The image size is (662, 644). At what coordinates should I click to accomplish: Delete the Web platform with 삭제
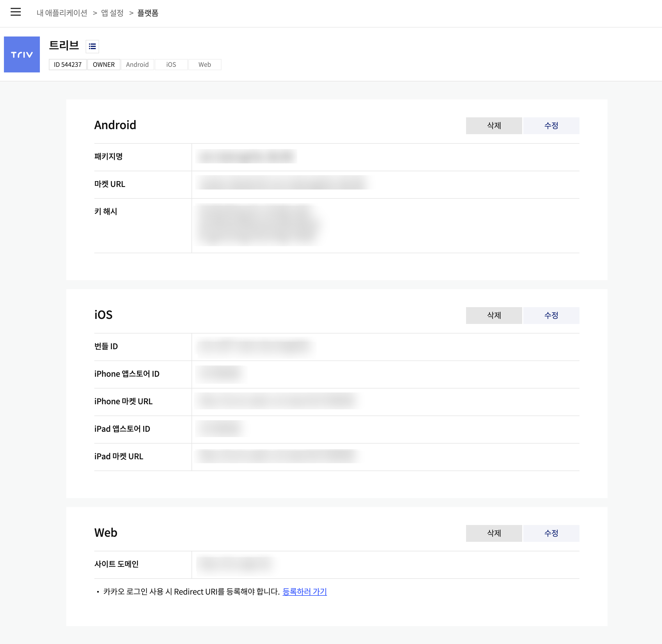(x=494, y=533)
